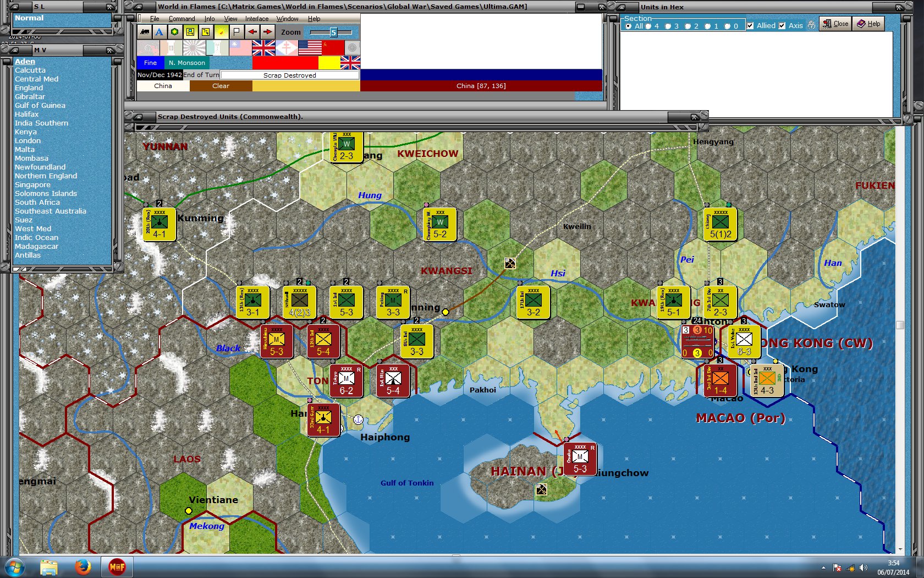The height and width of the screenshot is (578, 924).
Task: Select section 0 radio button
Action: pyautogui.click(x=727, y=26)
